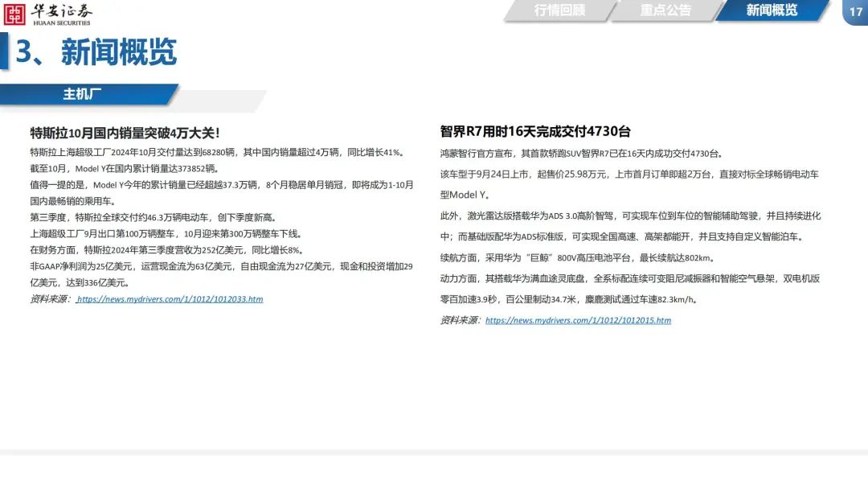Click line 亿美元,达到336亿美元
Image resolution: width=868 pixels, height=489 pixels.
(80, 283)
